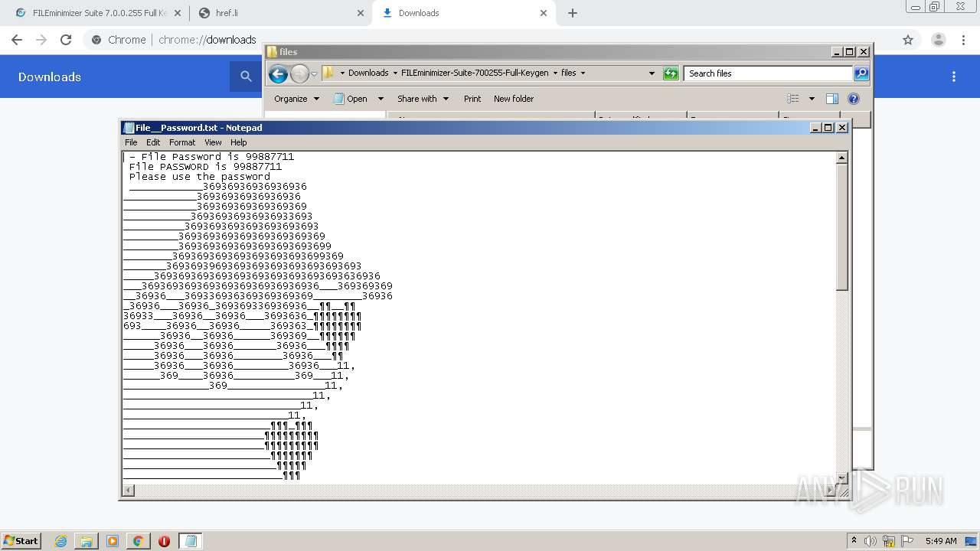Click Explorer forward arrow in files window
Viewport: 980px width, 551px height.
coord(299,73)
